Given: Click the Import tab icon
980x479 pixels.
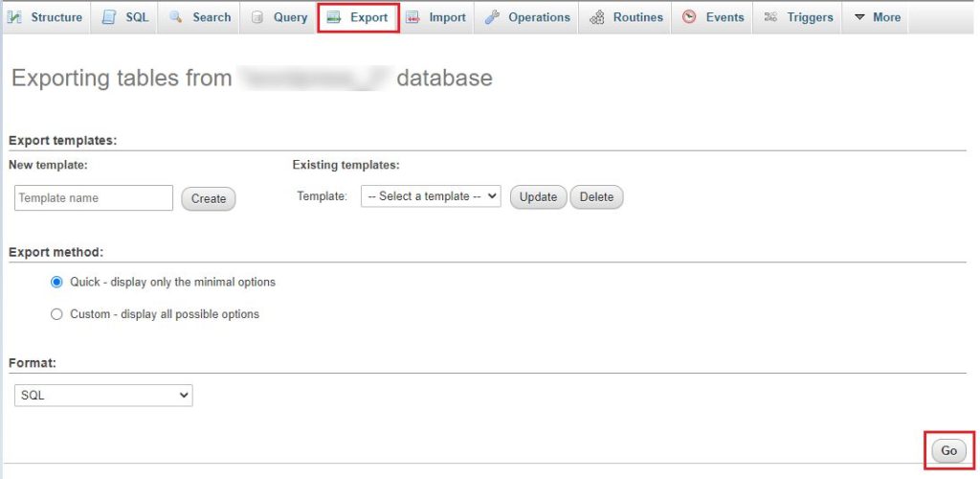Looking at the screenshot, I should coord(412,17).
